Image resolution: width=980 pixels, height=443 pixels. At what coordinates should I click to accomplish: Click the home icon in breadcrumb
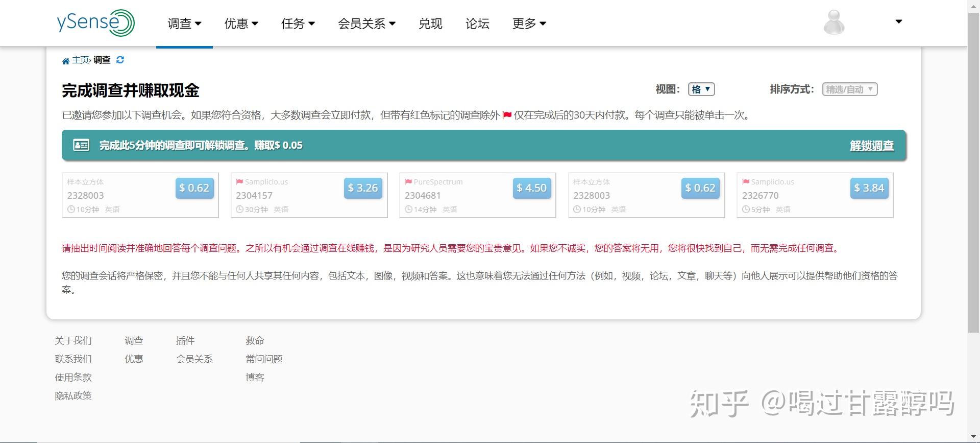(x=65, y=61)
